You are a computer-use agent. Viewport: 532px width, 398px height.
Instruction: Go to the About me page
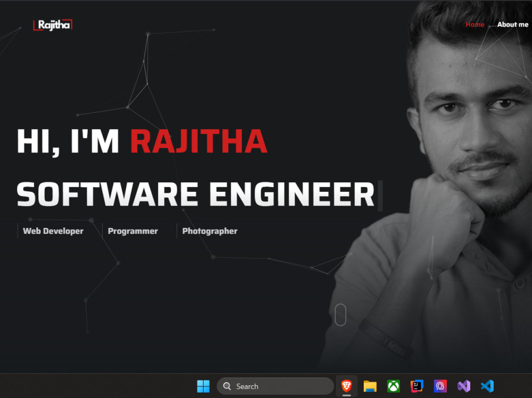click(513, 24)
